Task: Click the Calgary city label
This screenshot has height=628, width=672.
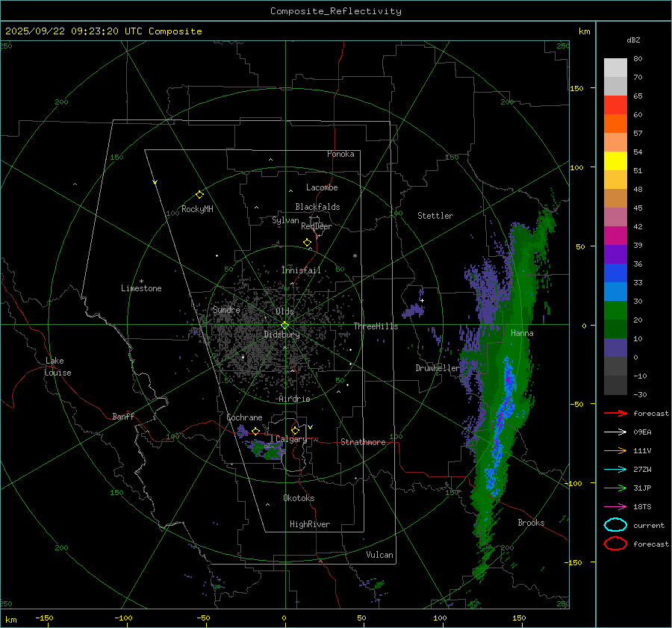Action: [291, 440]
